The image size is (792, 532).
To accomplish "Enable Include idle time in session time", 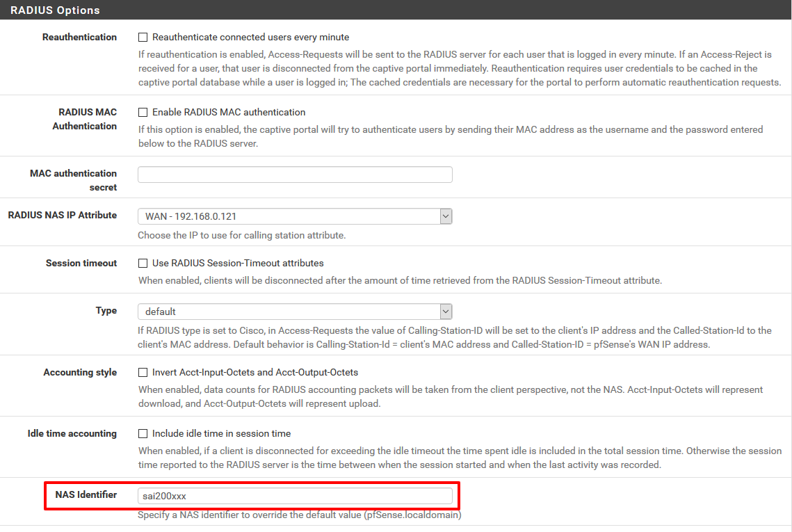I will (x=143, y=434).
